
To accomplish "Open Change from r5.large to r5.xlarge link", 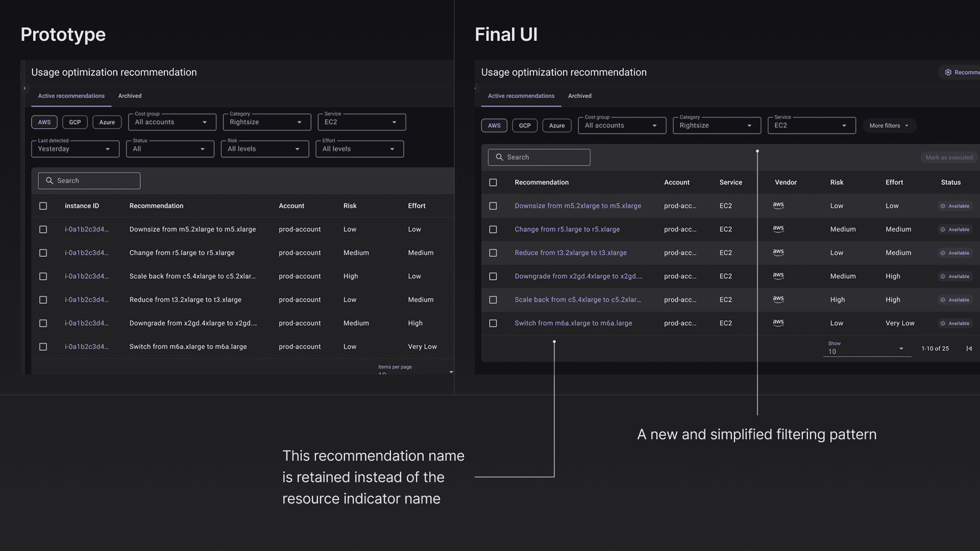I will (567, 230).
